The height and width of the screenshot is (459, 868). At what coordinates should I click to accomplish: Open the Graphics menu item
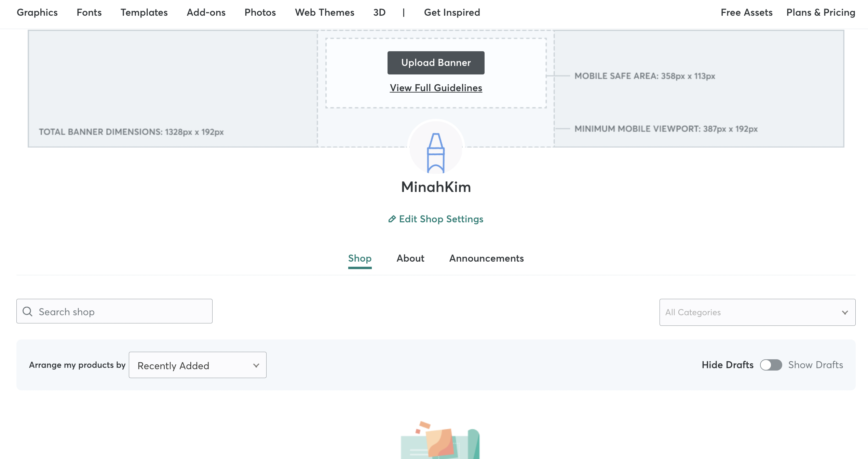tap(37, 13)
